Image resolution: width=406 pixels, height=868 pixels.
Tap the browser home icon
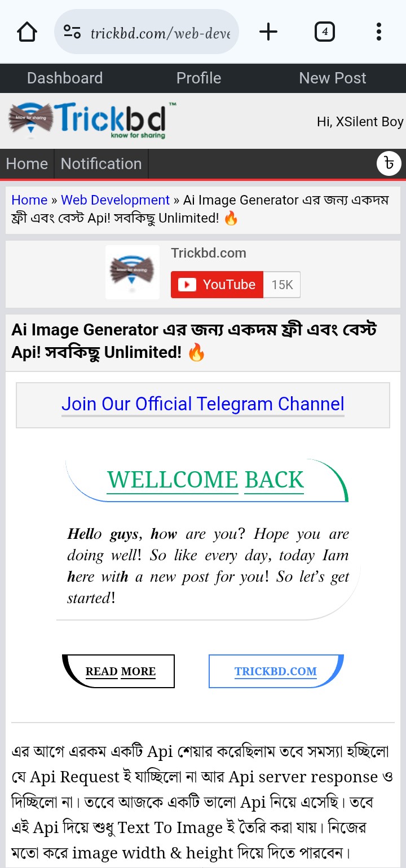point(27,32)
